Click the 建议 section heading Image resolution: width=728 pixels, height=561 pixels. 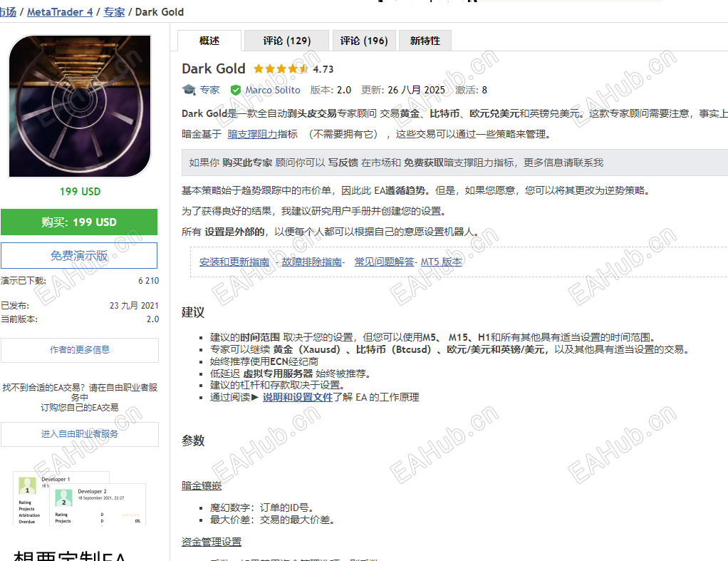pyautogui.click(x=193, y=312)
